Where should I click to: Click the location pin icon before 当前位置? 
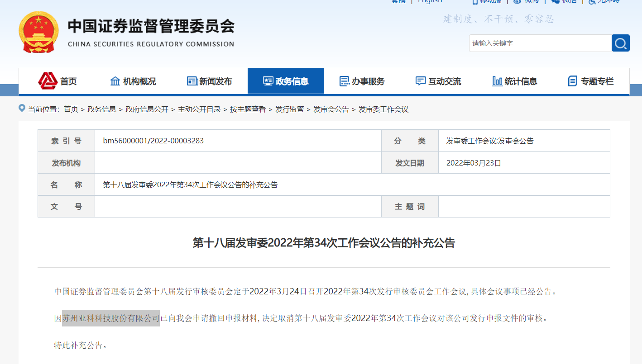[22, 108]
